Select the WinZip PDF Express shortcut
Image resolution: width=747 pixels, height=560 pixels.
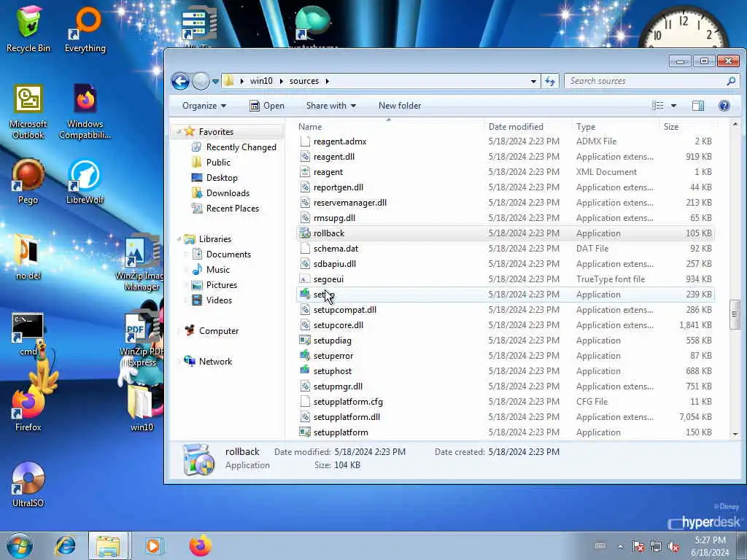142,340
